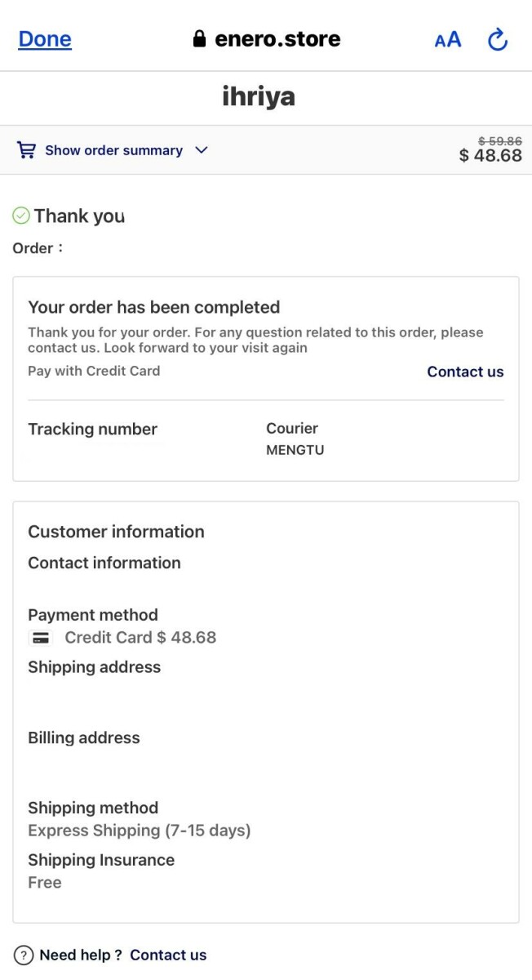Viewport: 532px width, 980px height.
Task: Tap the enero.store address text
Action: (x=277, y=39)
